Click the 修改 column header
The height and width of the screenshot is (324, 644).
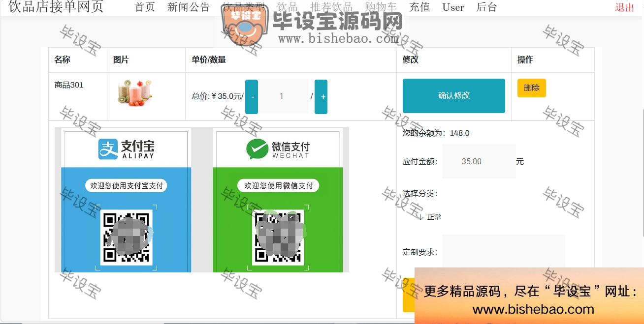(411, 59)
